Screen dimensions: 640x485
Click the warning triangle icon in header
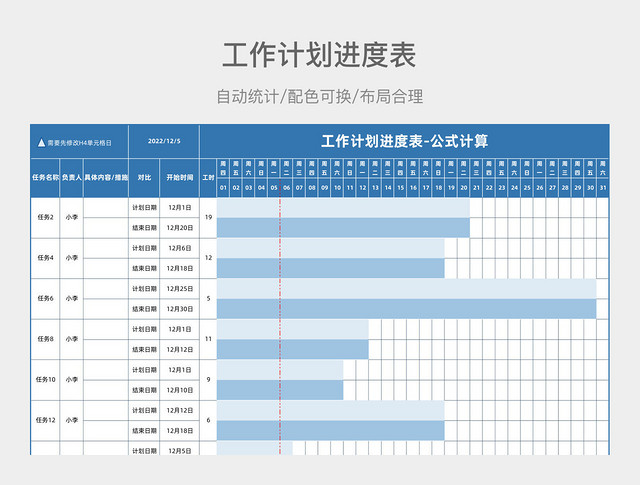41,142
